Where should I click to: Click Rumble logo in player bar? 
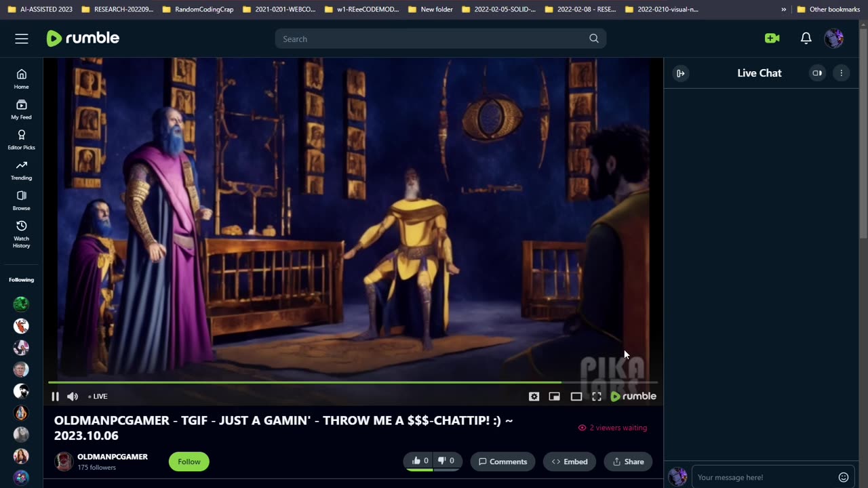tap(633, 396)
